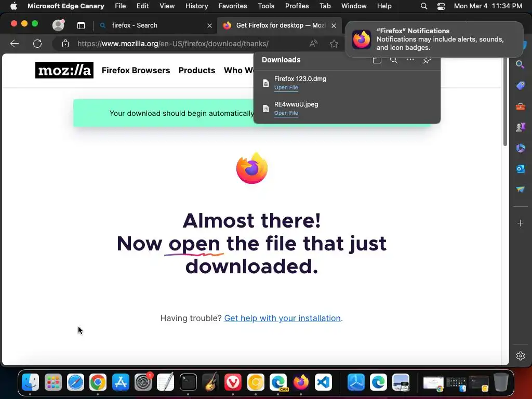This screenshot has width=532, height=399.
Task: Open File link for Firefox 123.0.dmg
Action: (286, 87)
